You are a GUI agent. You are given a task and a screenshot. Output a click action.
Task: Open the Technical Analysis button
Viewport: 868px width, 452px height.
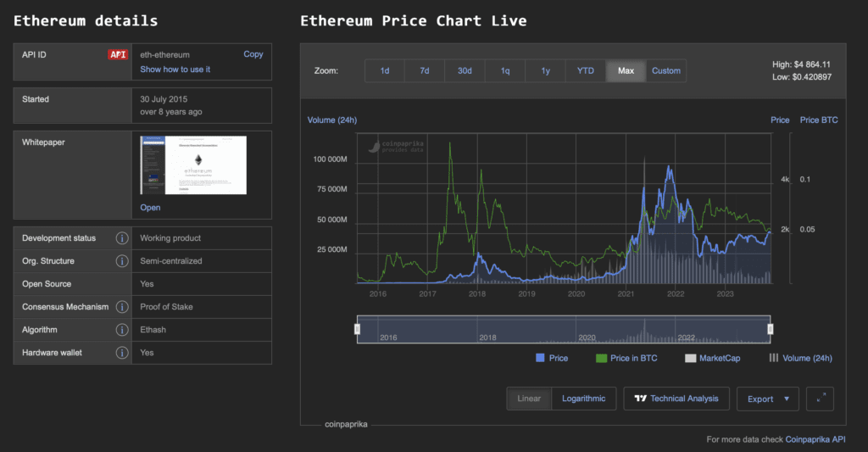click(x=676, y=399)
